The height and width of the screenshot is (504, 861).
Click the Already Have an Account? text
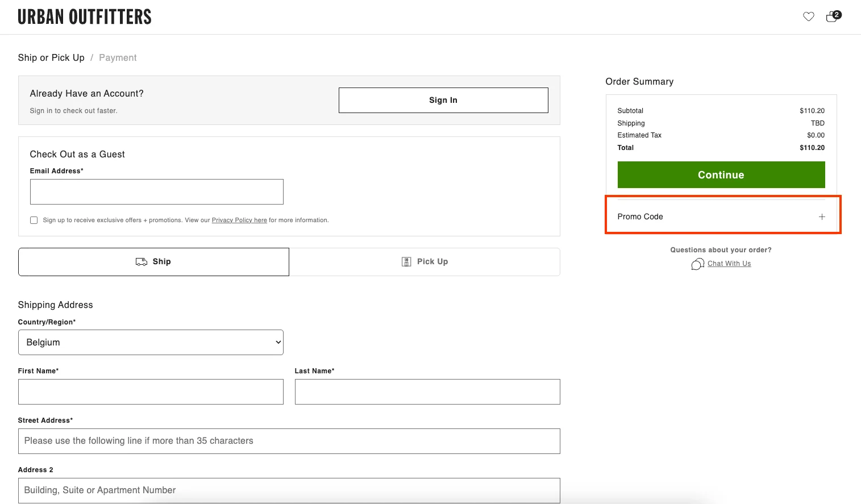(x=86, y=93)
